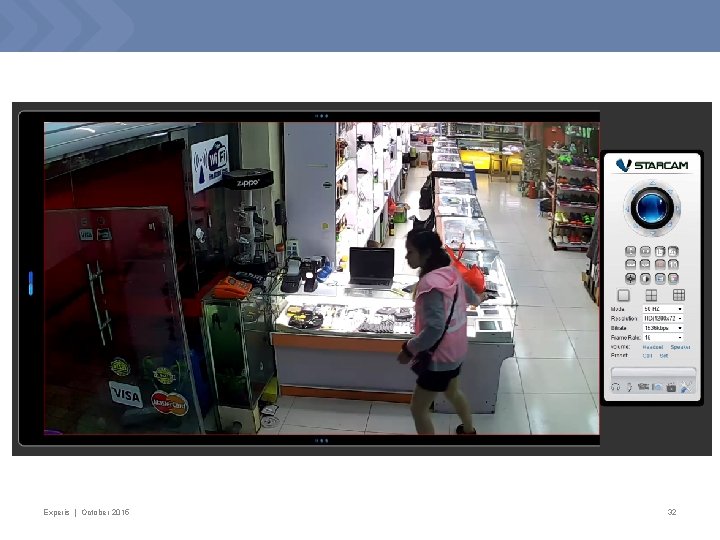Screen dimensions: 720x540
Task: Click the Speaker volume link
Action: [681, 347]
